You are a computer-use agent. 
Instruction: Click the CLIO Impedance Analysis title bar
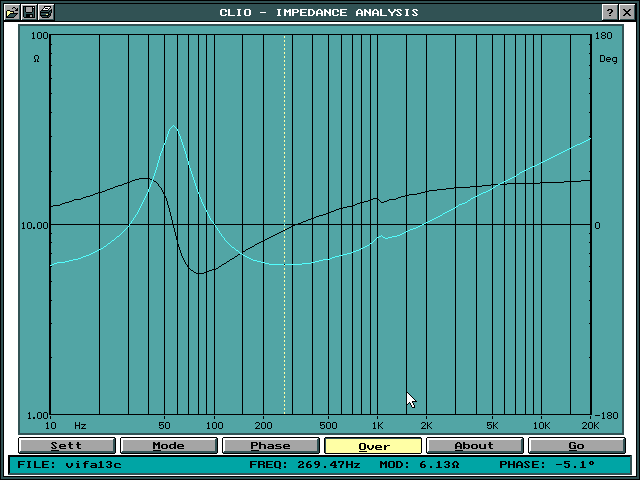[319, 12]
